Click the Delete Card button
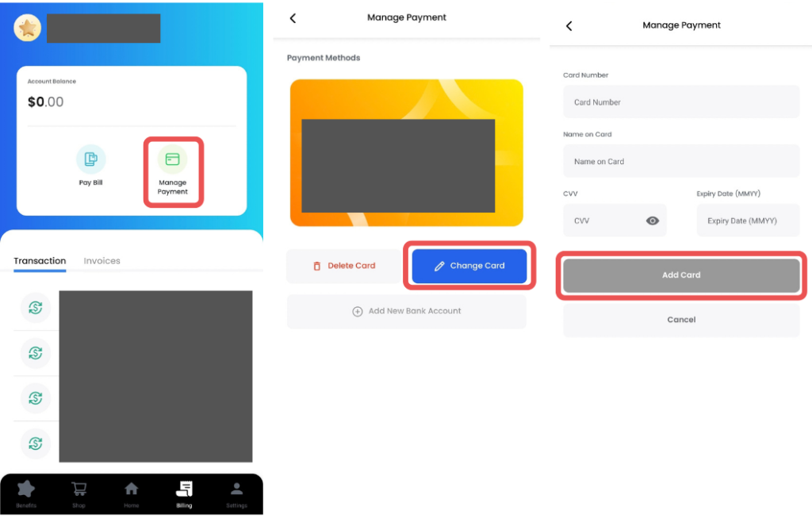 coord(344,266)
